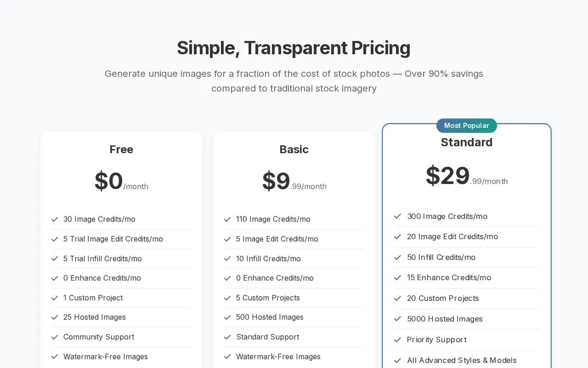Image resolution: width=588 pixels, height=368 pixels.
Task: Click the Most Popular badge
Action: click(x=467, y=126)
